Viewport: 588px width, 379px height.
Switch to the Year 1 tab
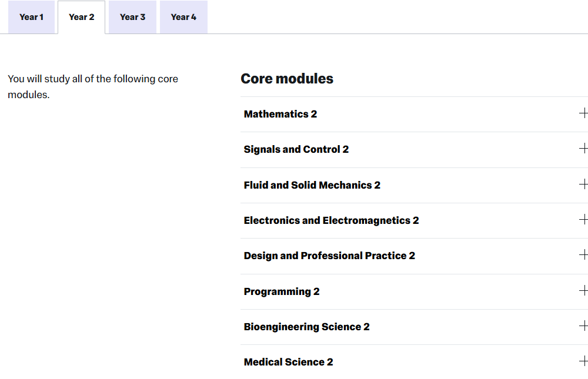(31, 17)
